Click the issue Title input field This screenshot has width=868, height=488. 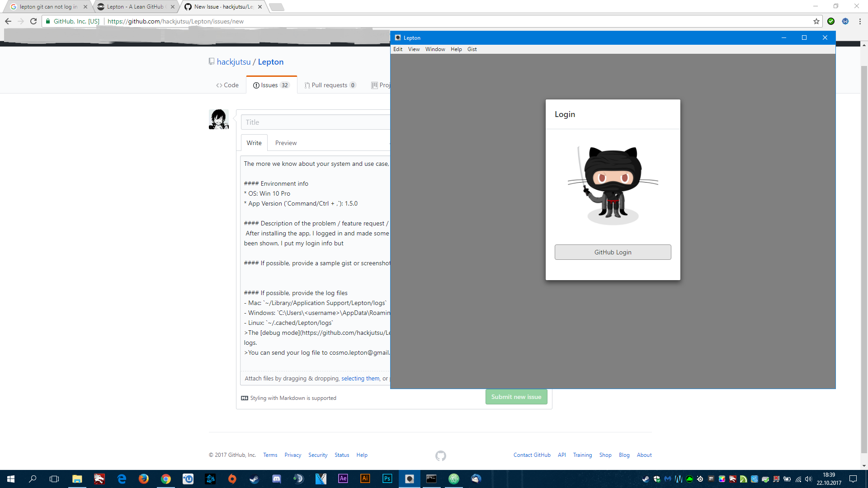pos(316,122)
